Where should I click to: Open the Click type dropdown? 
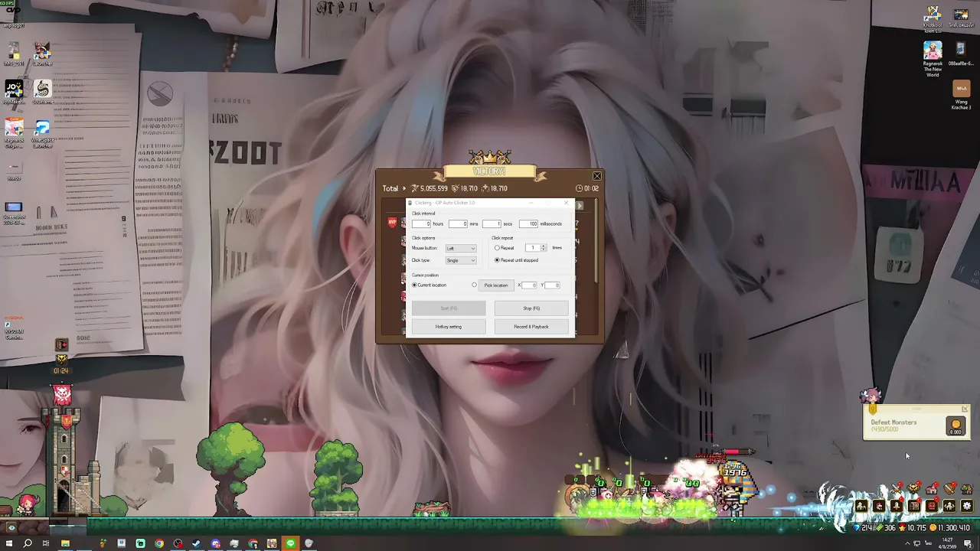461,260
